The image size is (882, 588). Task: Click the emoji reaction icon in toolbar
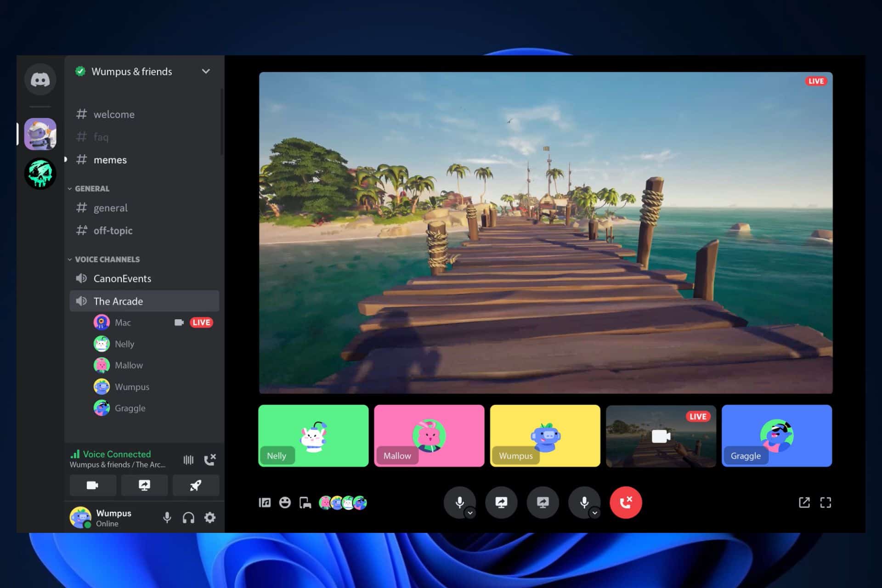click(x=284, y=503)
